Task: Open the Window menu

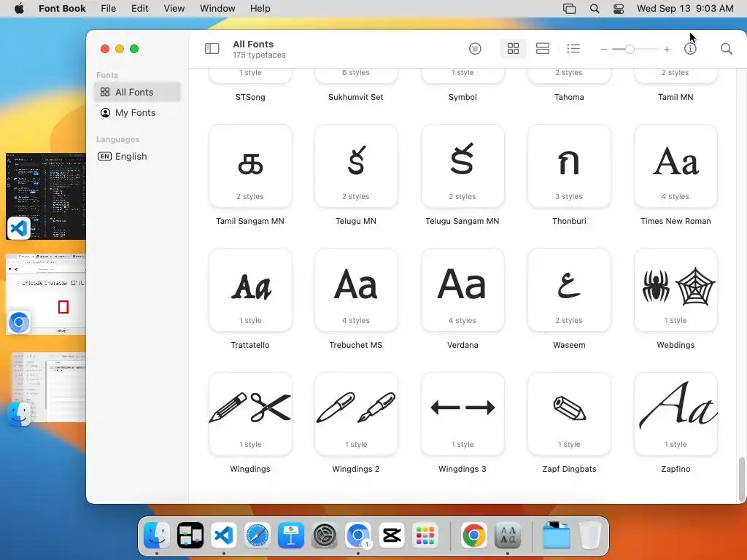Action: [217, 9]
